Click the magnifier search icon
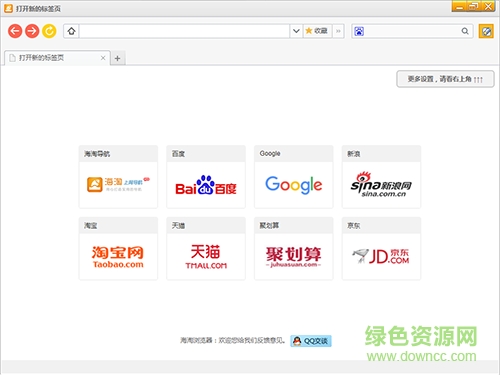The height and width of the screenshot is (375, 500). coord(465,31)
